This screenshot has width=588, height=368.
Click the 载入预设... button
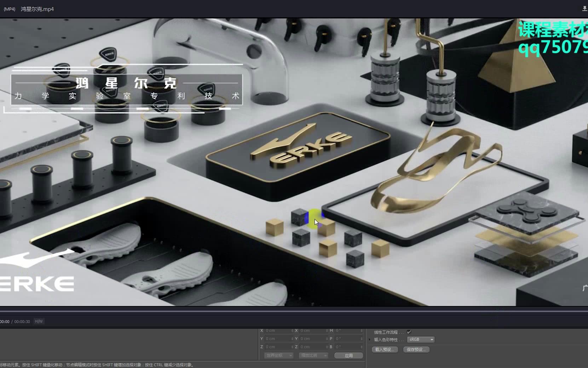[x=385, y=350]
